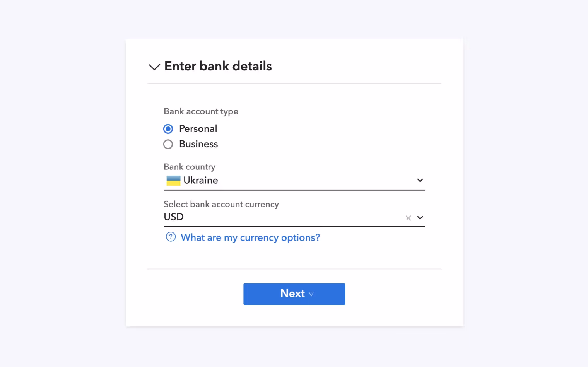
Task: Click the USD text in the currency field
Action: click(173, 217)
